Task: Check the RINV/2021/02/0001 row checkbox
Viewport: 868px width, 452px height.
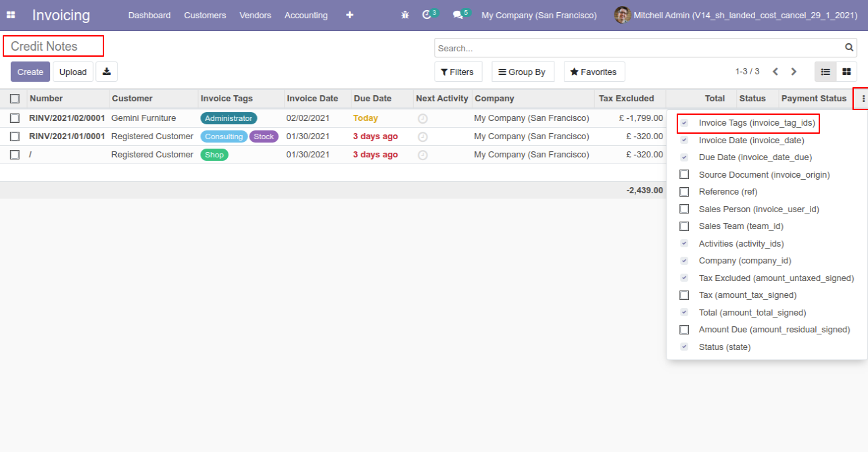Action: tap(15, 118)
